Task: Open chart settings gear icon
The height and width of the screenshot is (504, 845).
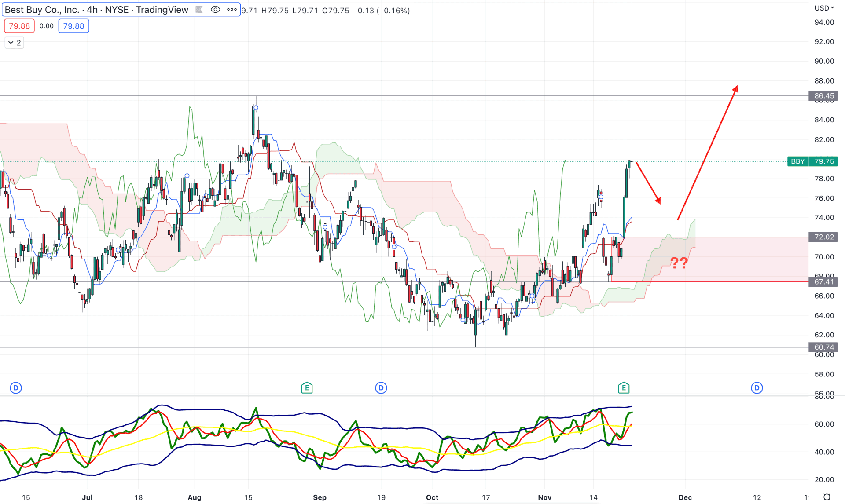Action: (x=827, y=497)
